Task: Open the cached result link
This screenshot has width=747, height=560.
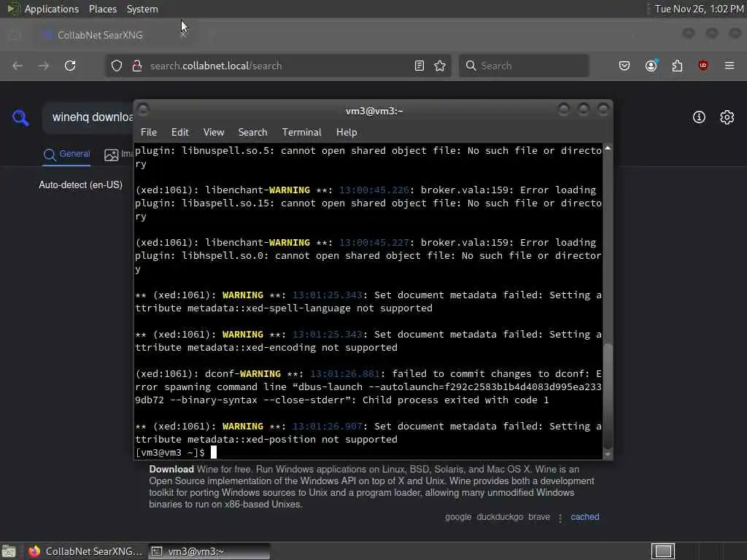Action: [x=584, y=517]
